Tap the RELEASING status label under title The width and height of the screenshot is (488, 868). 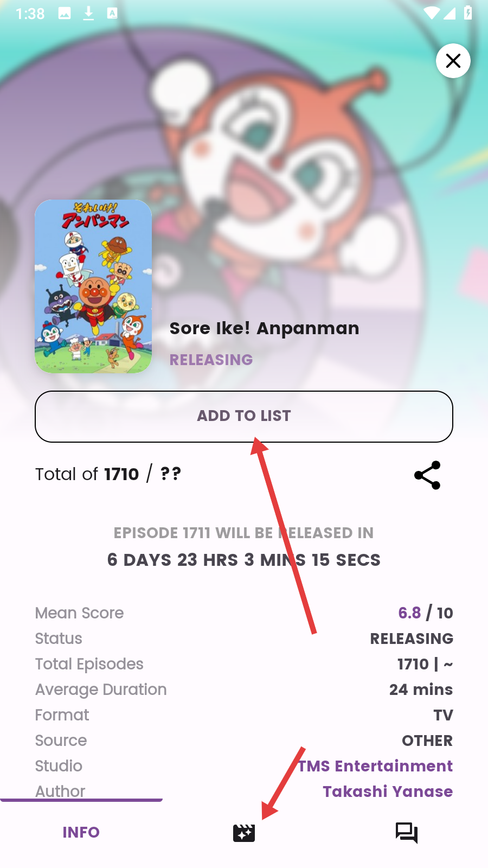(x=211, y=360)
